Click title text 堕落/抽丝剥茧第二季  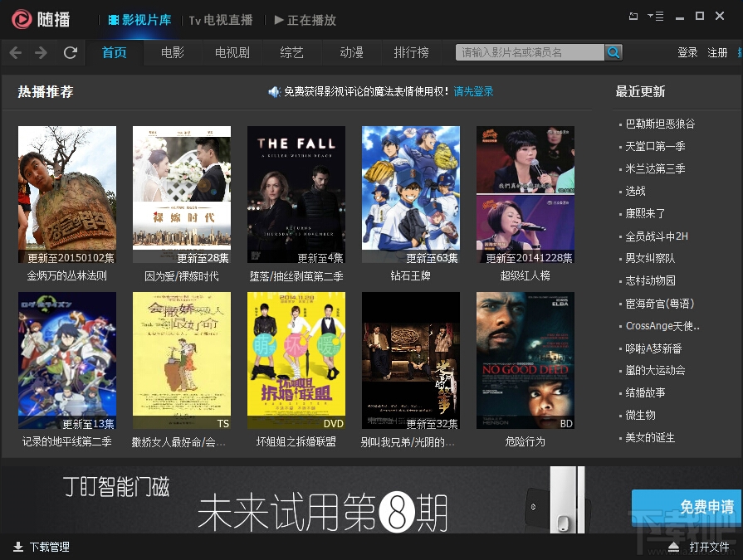[x=296, y=276]
